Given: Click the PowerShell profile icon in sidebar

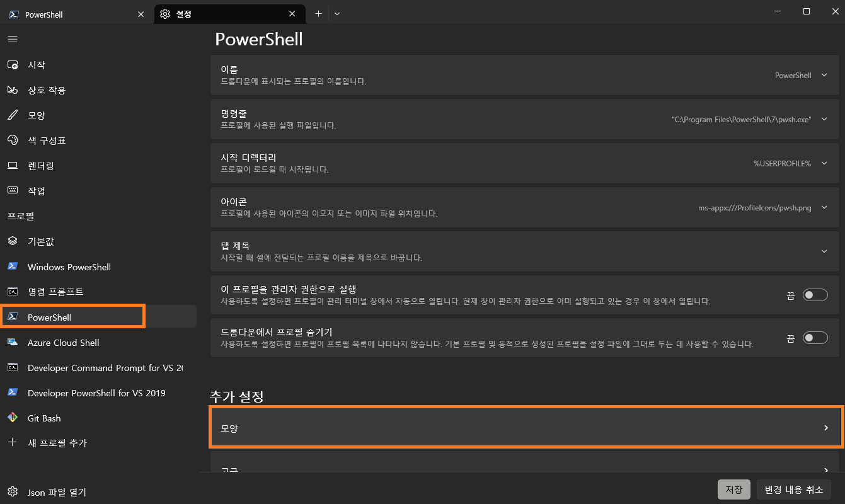Looking at the screenshot, I should 13,317.
